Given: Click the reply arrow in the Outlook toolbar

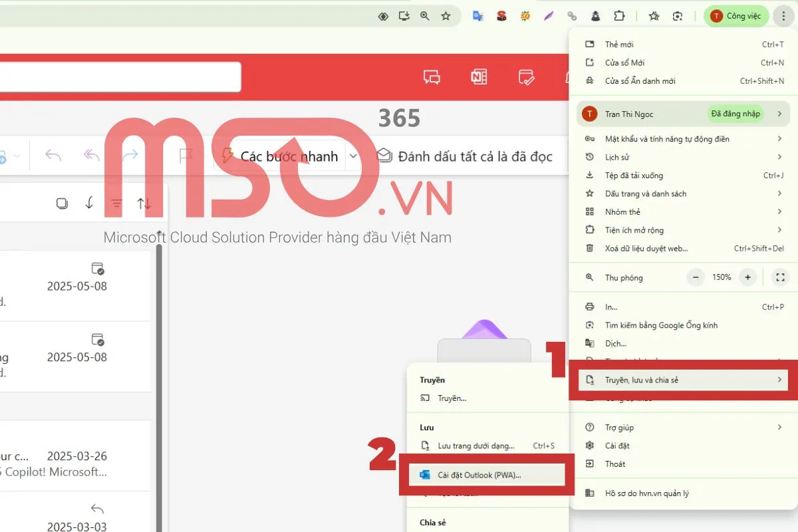Looking at the screenshot, I should 53,155.
